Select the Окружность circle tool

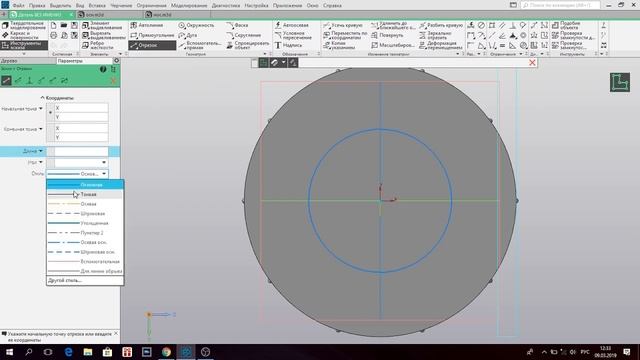[x=196, y=25]
